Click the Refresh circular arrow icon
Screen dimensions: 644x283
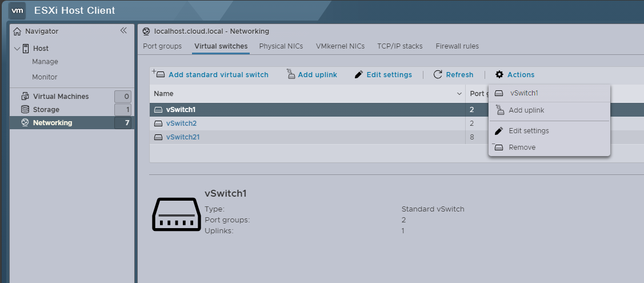pos(438,74)
